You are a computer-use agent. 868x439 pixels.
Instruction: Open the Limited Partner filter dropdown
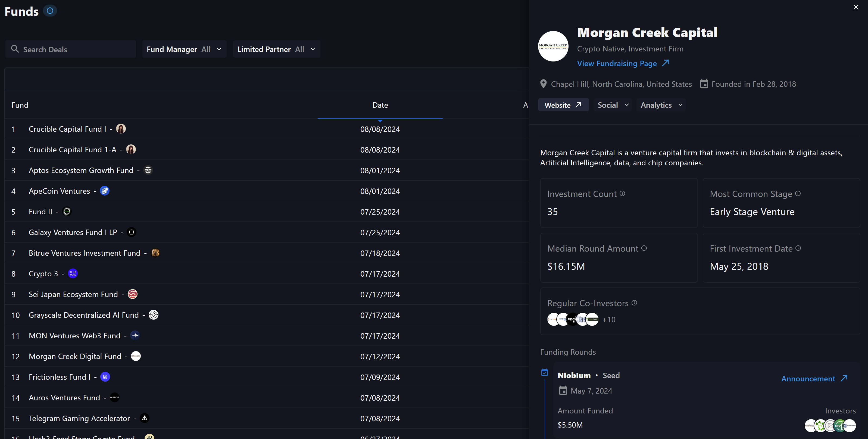pyautogui.click(x=276, y=49)
